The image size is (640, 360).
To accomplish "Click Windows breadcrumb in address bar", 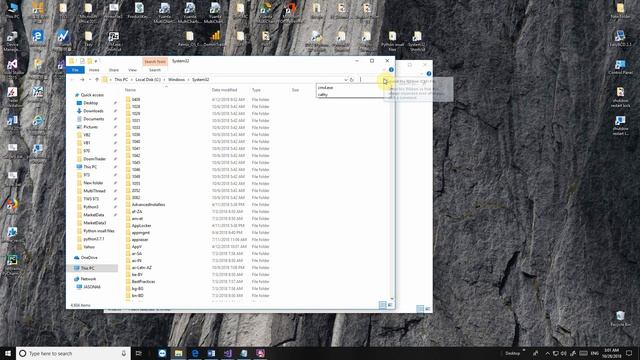I will click(x=176, y=80).
